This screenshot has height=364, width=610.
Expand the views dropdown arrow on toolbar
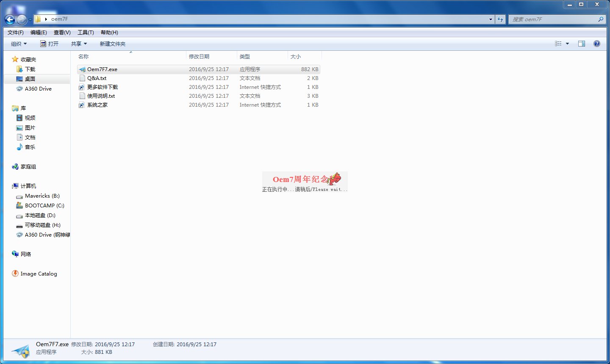click(566, 43)
